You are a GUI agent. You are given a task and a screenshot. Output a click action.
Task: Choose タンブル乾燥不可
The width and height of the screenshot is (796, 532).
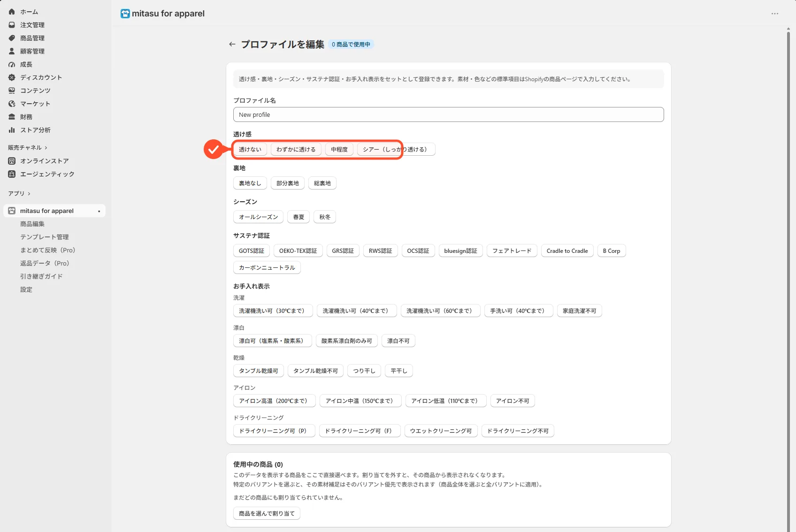(x=316, y=371)
